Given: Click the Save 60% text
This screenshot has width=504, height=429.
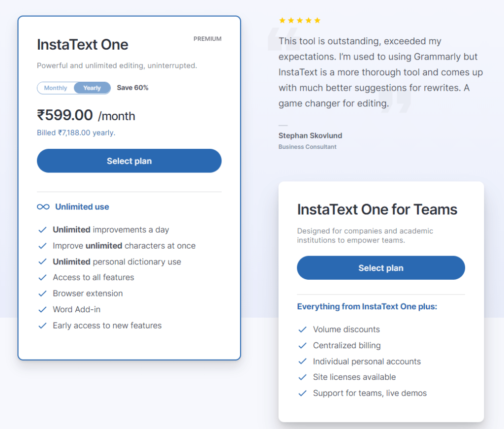Looking at the screenshot, I should (132, 88).
